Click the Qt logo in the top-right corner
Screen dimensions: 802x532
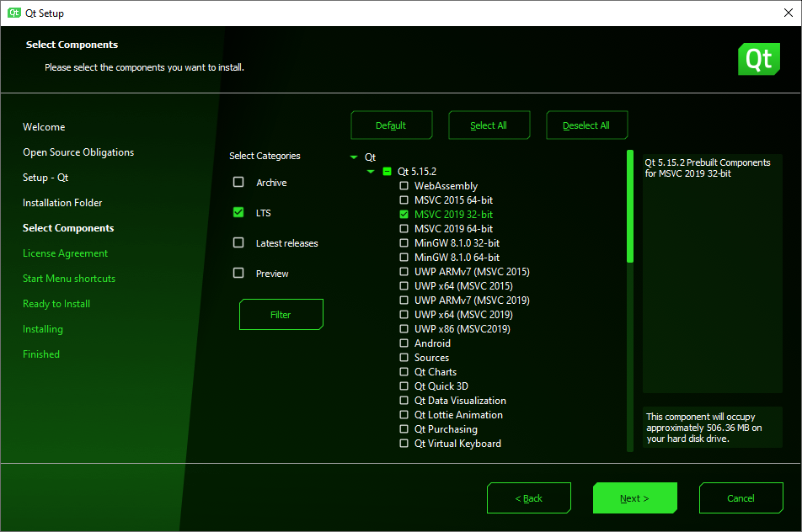coord(758,59)
